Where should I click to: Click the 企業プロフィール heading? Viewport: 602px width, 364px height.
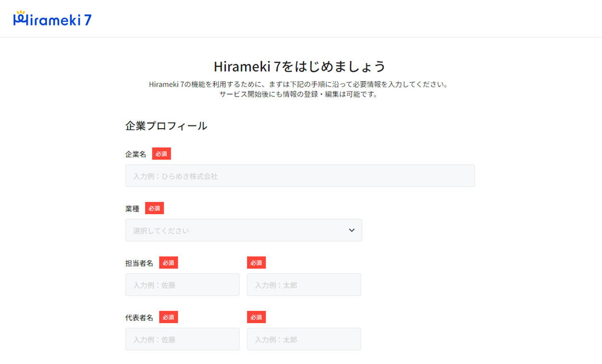click(166, 126)
